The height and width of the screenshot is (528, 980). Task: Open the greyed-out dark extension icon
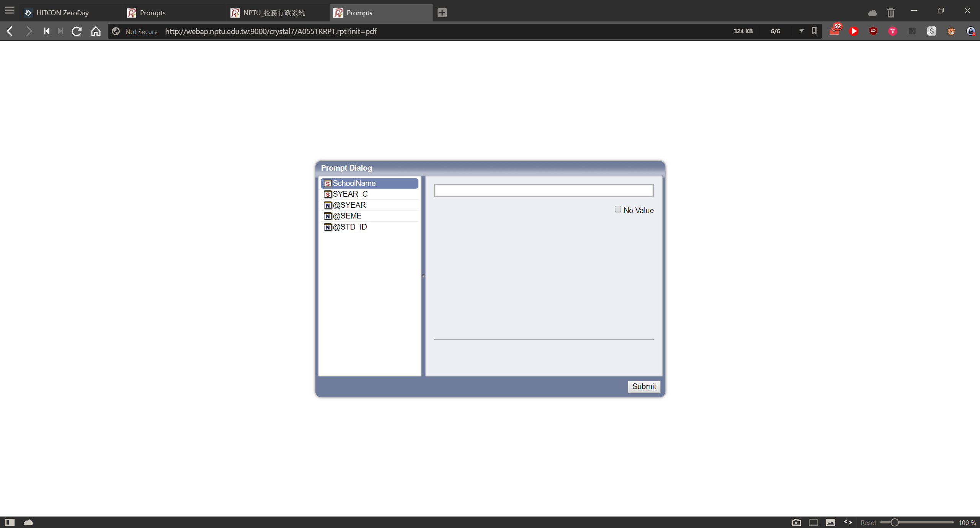912,31
